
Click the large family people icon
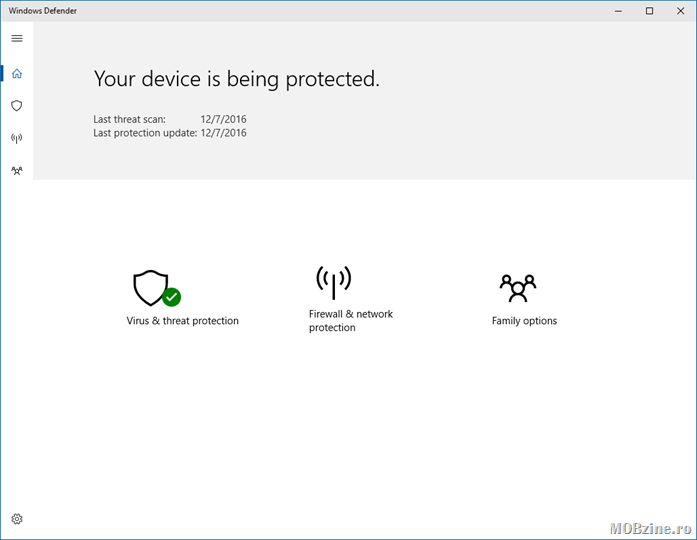518,288
